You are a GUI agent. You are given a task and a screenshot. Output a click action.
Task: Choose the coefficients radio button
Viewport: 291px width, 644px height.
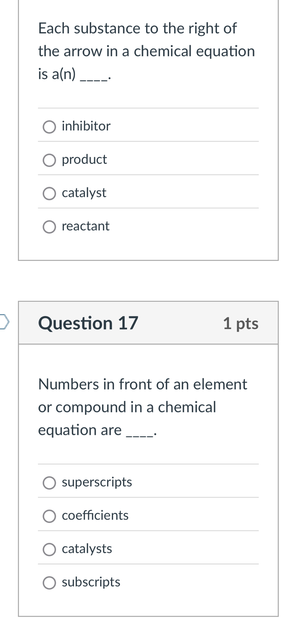49,516
